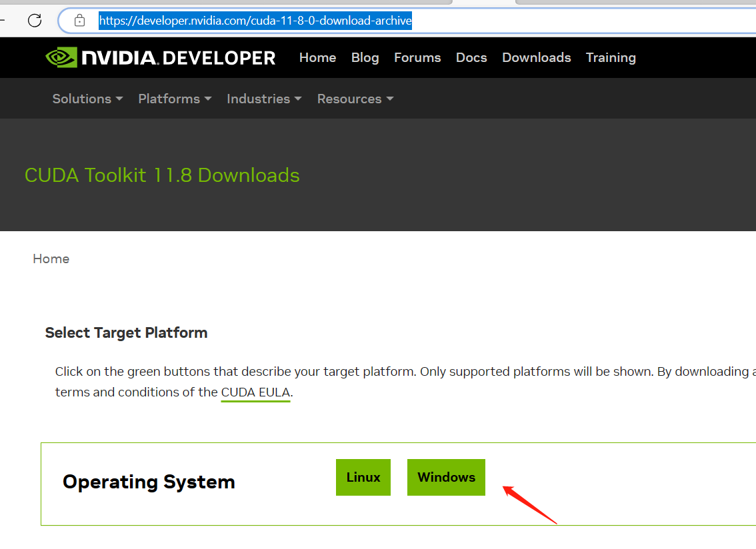Open the Home nav link
The image size is (756, 549).
click(317, 58)
